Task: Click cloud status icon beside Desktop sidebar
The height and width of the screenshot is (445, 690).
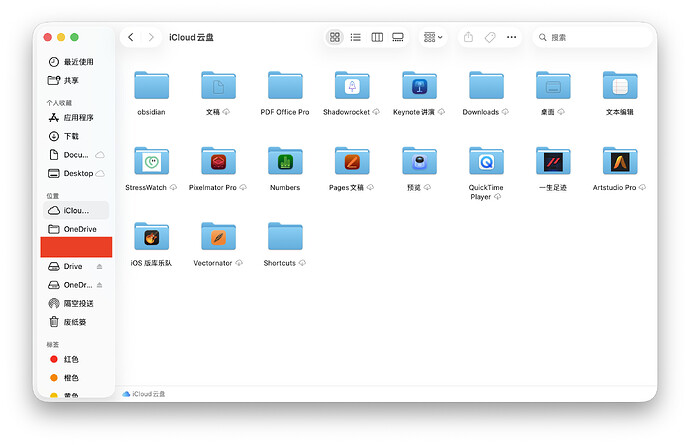Action: (100, 173)
